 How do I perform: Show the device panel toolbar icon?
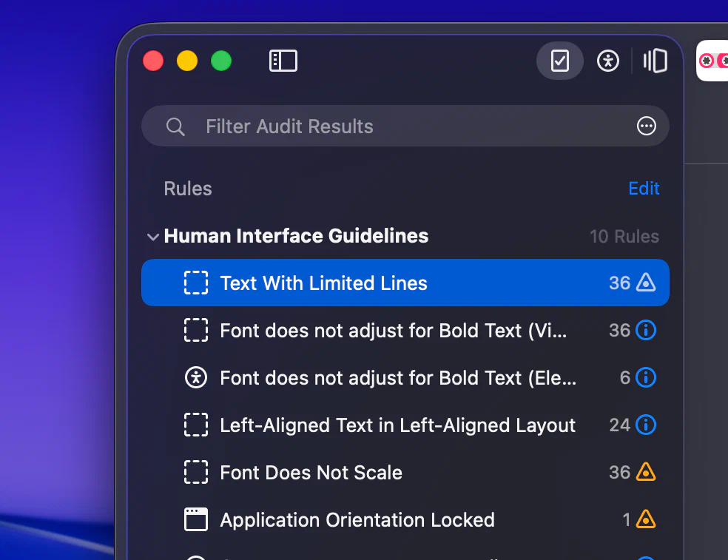[x=655, y=61]
